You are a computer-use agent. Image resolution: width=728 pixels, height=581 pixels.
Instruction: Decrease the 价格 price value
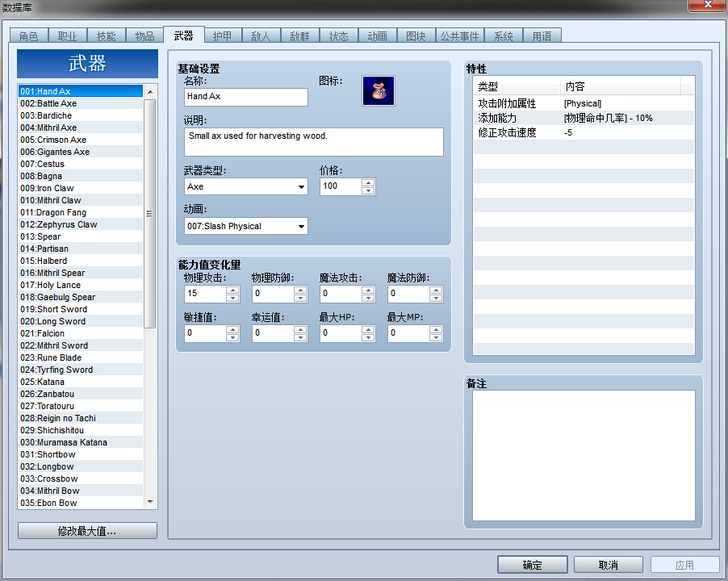tap(368, 190)
